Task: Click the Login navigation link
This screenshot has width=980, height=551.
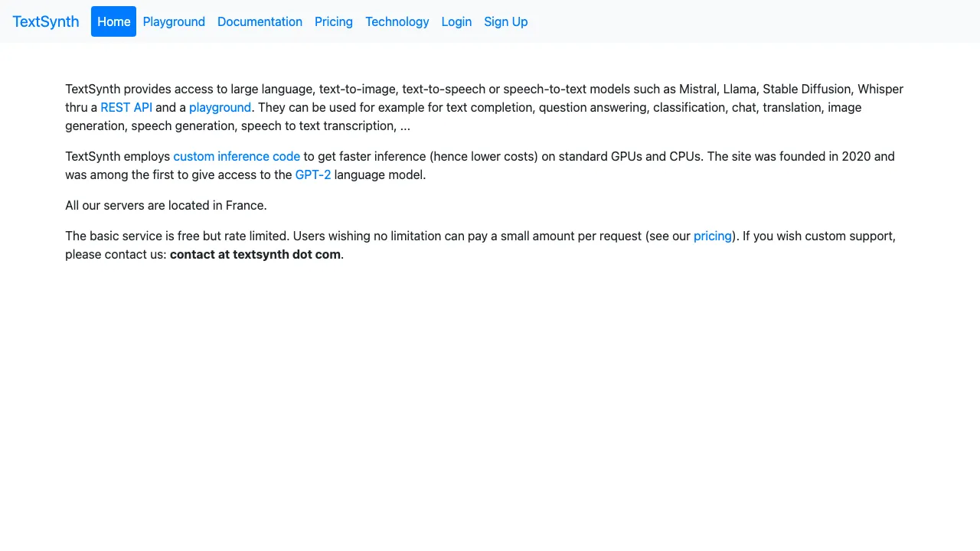Action: coord(456,21)
